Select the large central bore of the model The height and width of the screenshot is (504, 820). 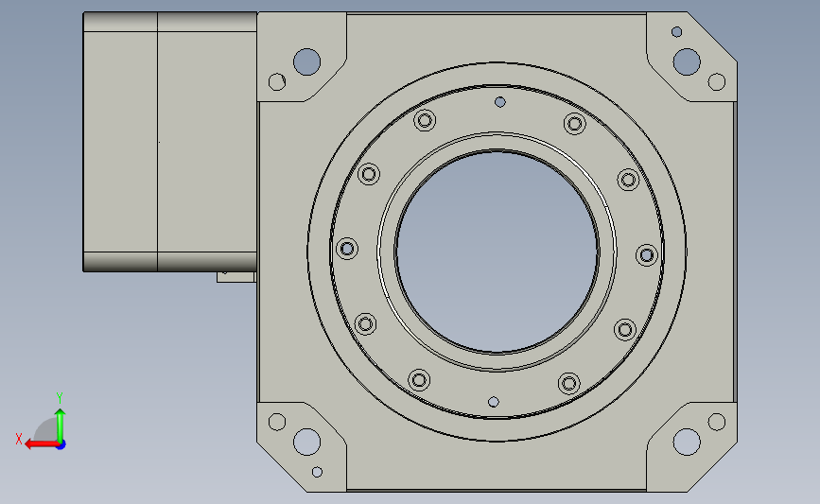tap(497, 252)
